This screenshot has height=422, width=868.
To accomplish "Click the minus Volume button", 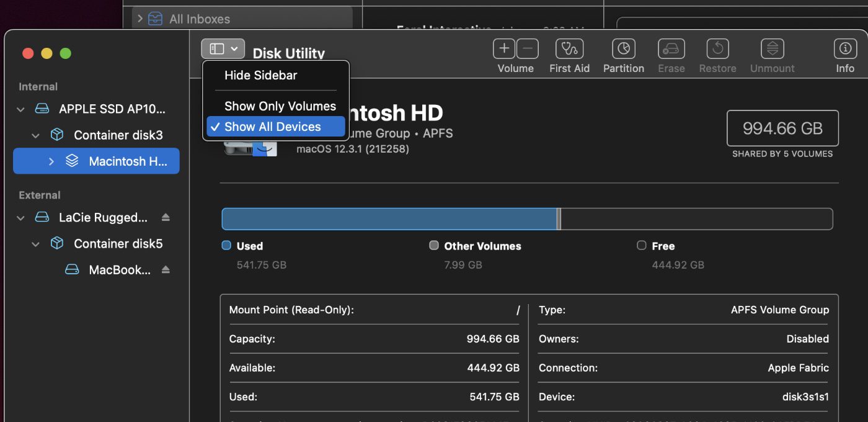I will coord(527,49).
